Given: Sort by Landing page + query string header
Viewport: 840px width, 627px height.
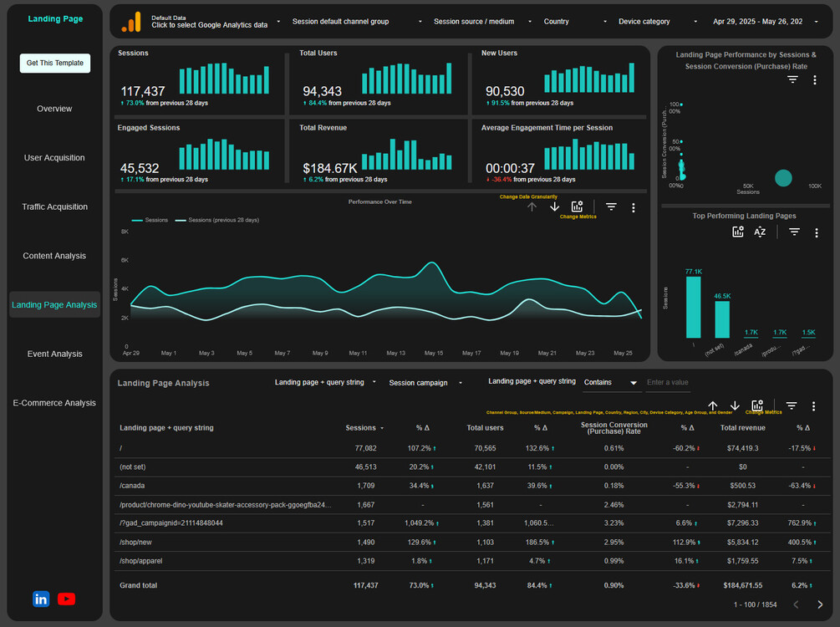Looking at the screenshot, I should 166,428.
